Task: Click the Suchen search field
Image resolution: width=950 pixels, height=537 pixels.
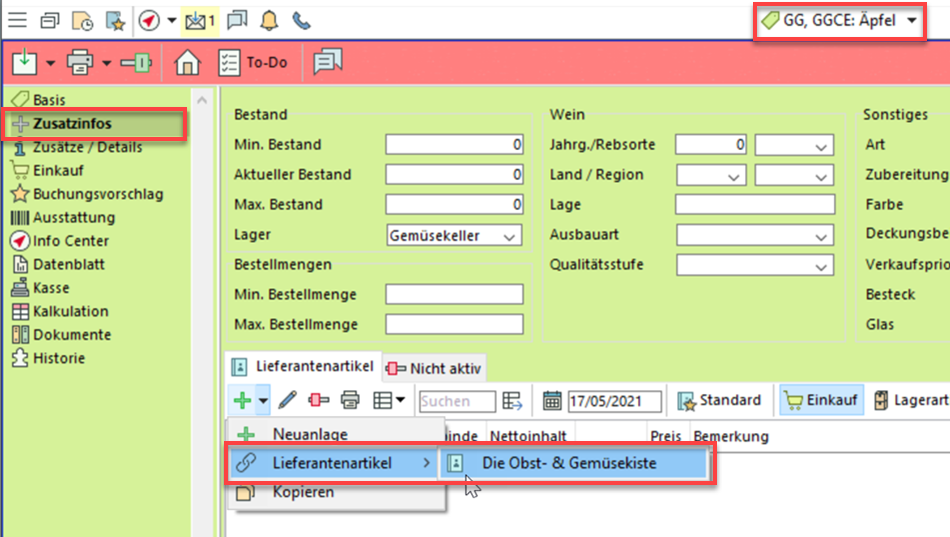Action: [456, 401]
